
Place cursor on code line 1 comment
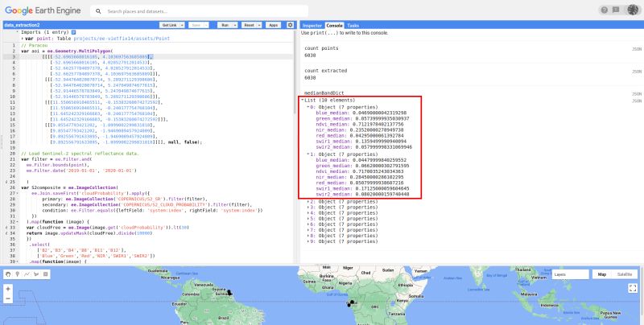tap(34, 45)
